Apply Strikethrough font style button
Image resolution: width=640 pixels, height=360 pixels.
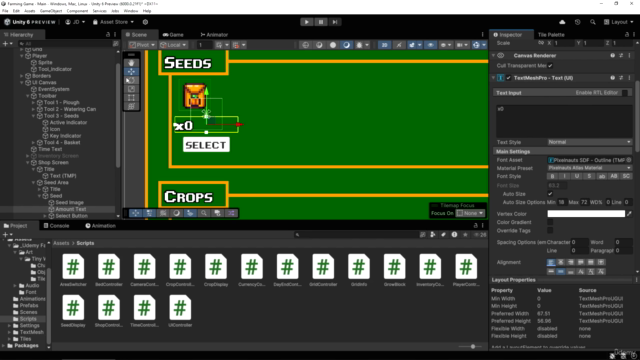click(x=589, y=176)
